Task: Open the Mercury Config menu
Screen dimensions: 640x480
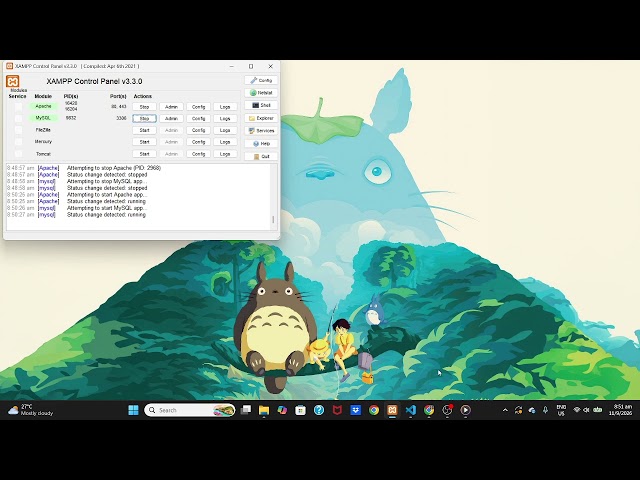Action: pos(198,142)
